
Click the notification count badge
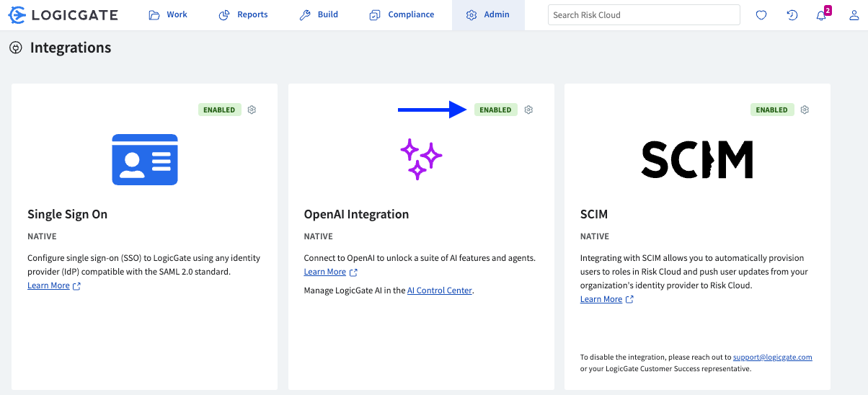828,10
